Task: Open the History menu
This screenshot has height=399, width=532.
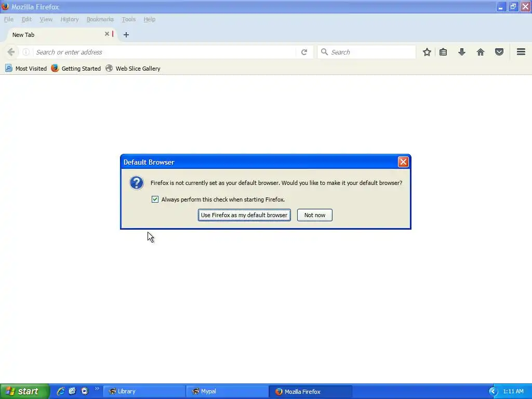Action: pyautogui.click(x=70, y=19)
